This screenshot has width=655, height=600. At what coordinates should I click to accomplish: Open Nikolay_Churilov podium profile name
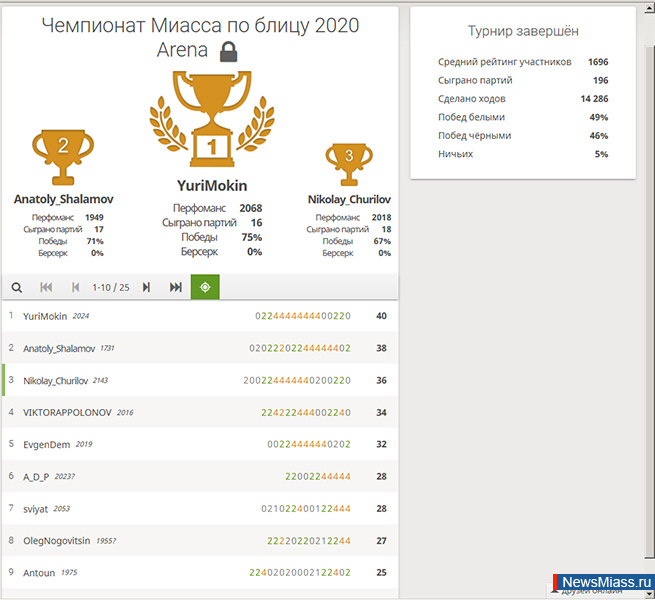(349, 200)
